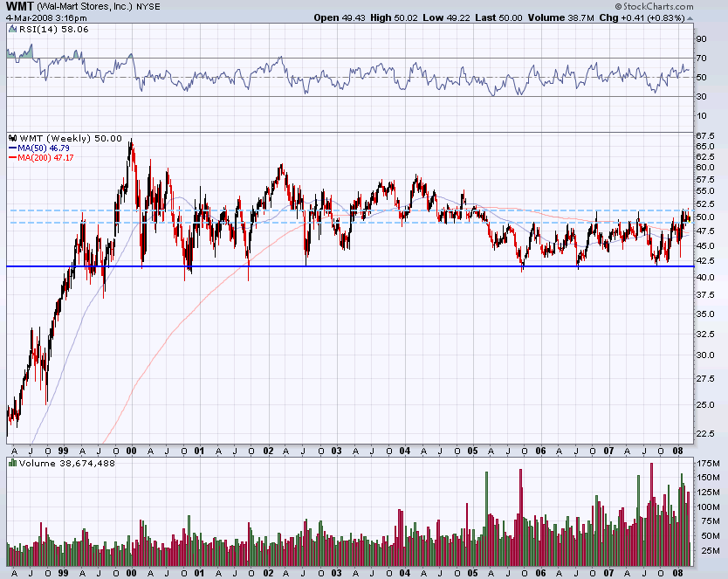728x579 pixels.
Task: Click the (Wal-Mart Stores, Inc.) company name
Action: pyautogui.click(x=85, y=7)
